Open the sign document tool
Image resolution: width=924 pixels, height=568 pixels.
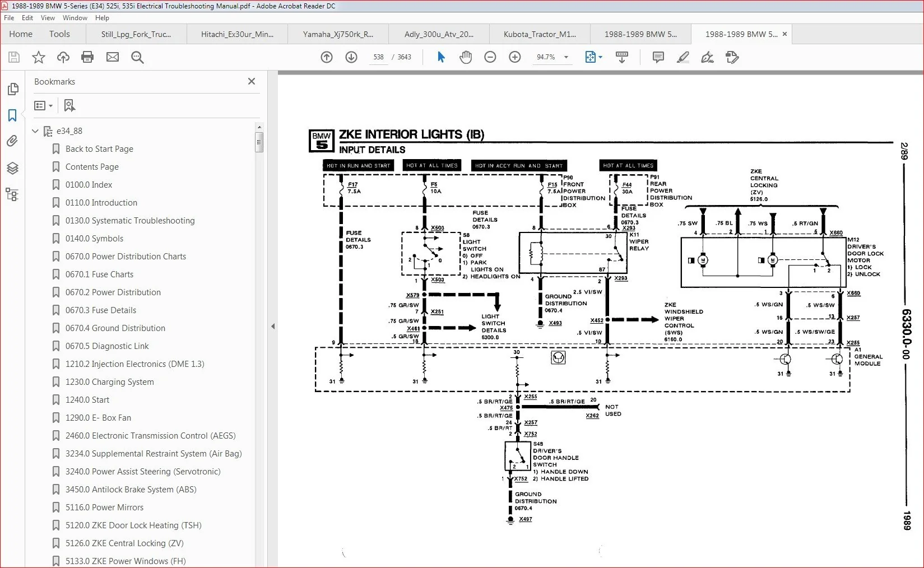(708, 57)
